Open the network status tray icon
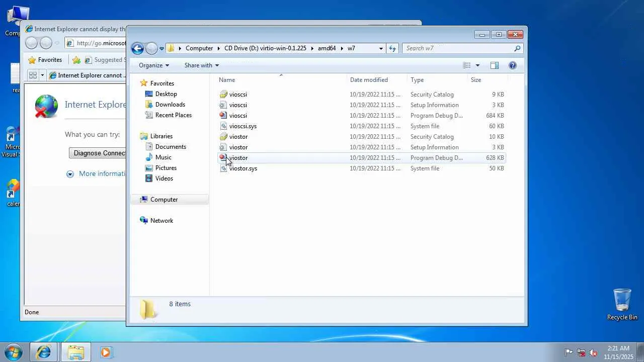This screenshot has width=644, height=362. [x=581, y=352]
